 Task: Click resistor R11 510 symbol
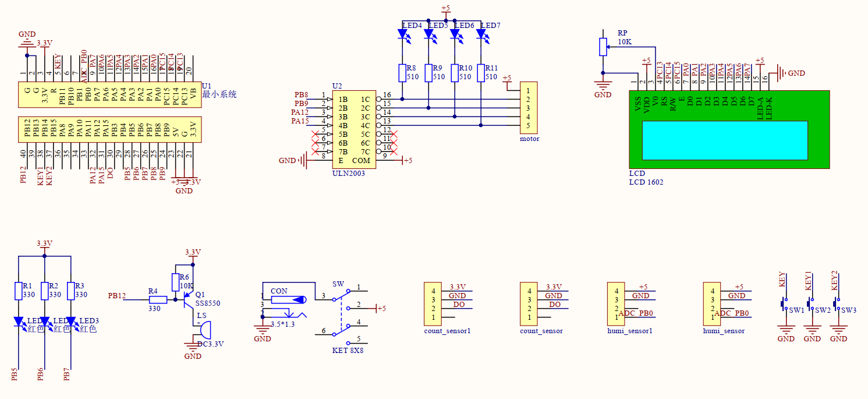coord(481,73)
